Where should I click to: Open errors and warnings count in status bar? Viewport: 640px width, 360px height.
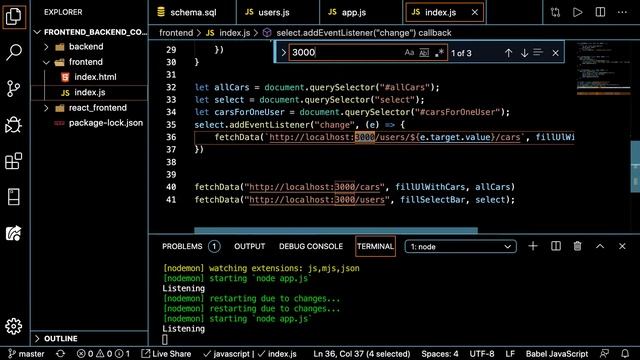point(103,354)
